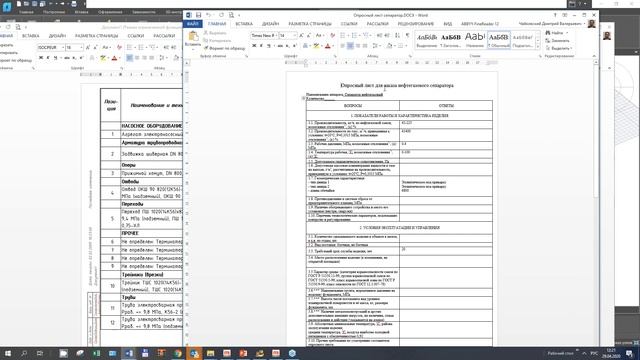The height and width of the screenshot is (360, 640).
Task: Open Excel from taskbar
Action: tap(96, 353)
